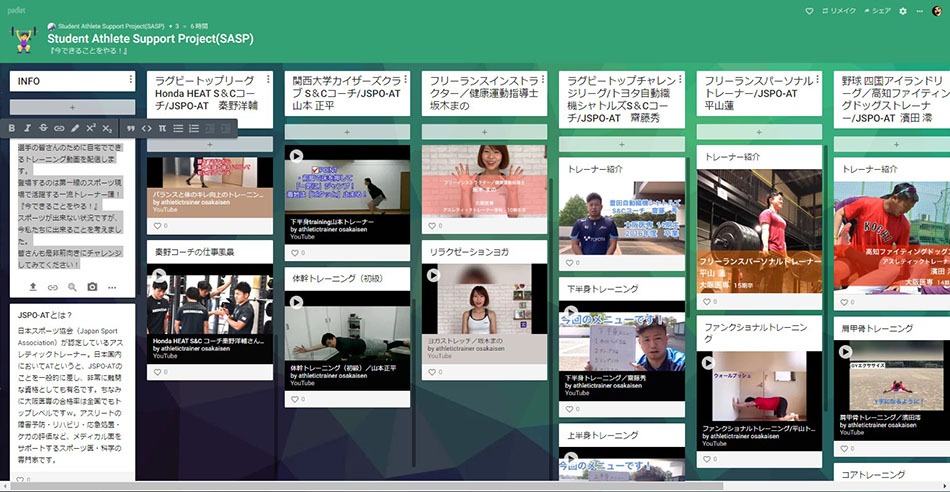Screen dimensions: 950x492
Task: Open options menu for 坂木まの column
Action: pos(542,80)
